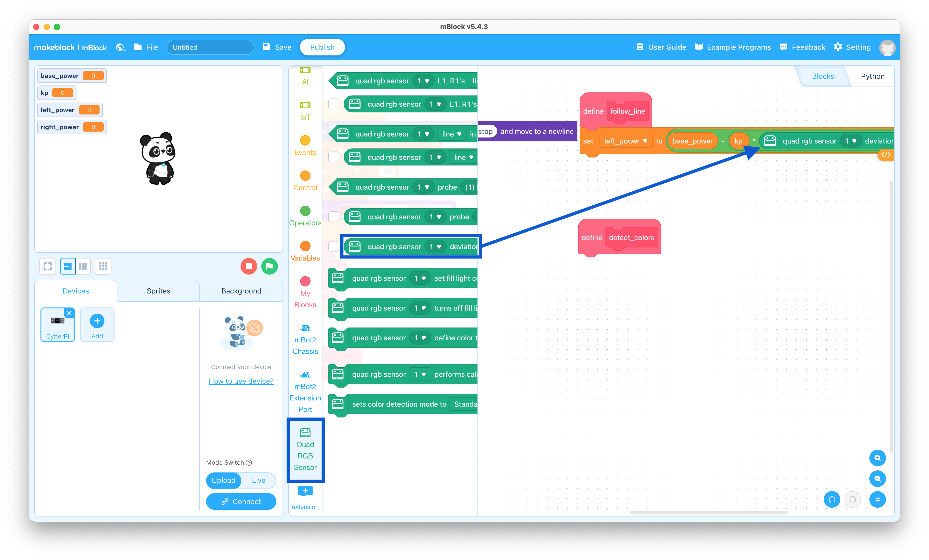Switch to Upload mode

tap(224, 480)
